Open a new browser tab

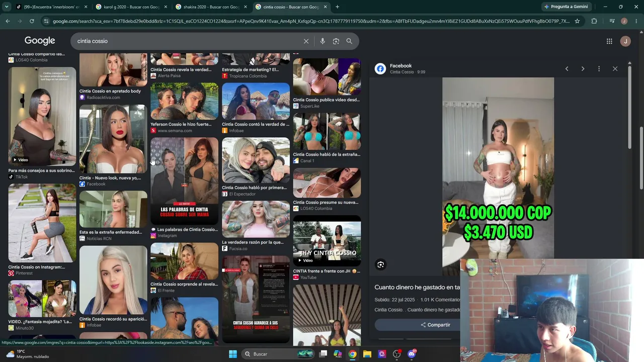coord(337,7)
